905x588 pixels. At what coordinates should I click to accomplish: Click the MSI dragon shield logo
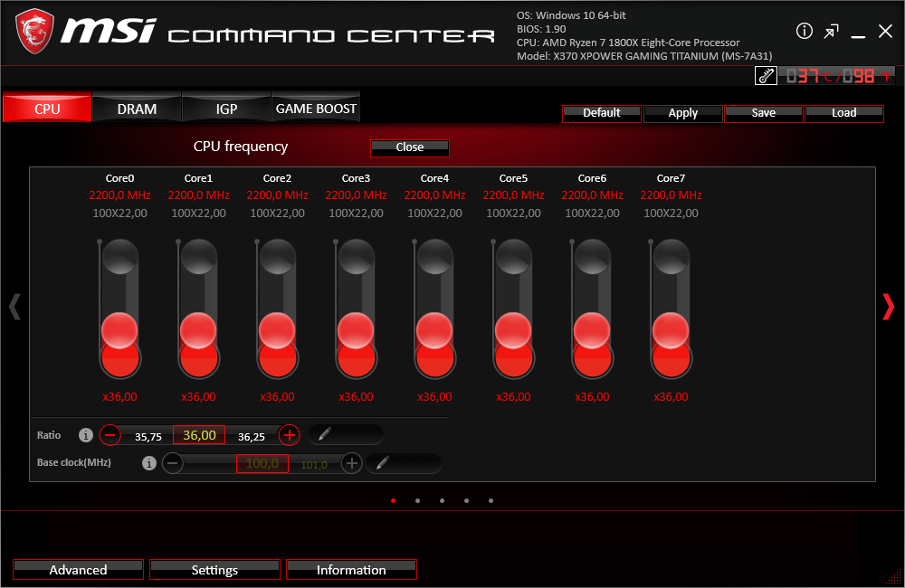click(34, 31)
